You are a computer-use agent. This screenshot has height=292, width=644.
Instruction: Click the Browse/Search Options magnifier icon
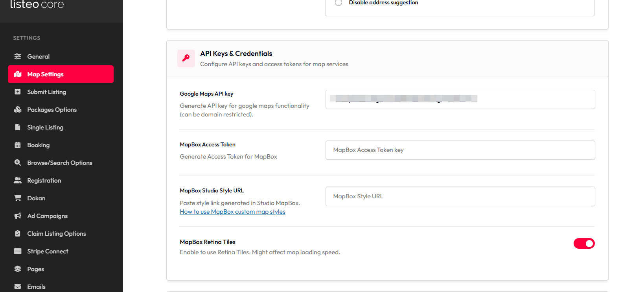pyautogui.click(x=18, y=163)
